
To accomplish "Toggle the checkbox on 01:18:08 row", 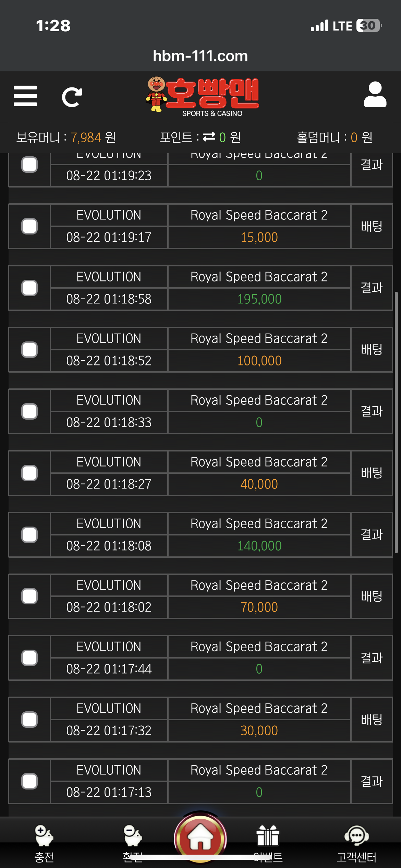I will [29, 535].
